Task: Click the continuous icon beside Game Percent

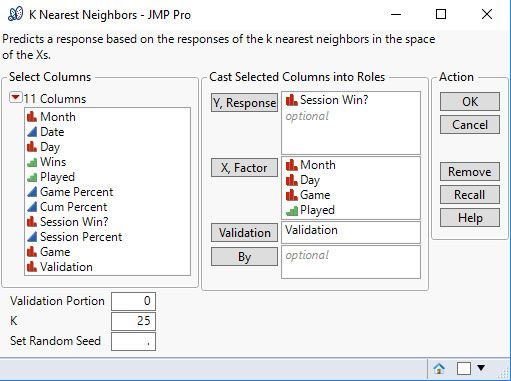Action: point(32,192)
